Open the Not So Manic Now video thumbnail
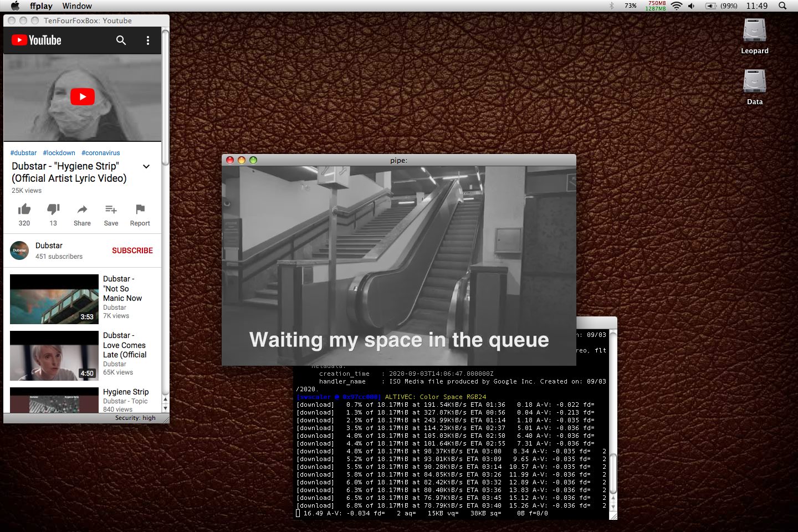The width and height of the screenshot is (798, 532). [54, 299]
